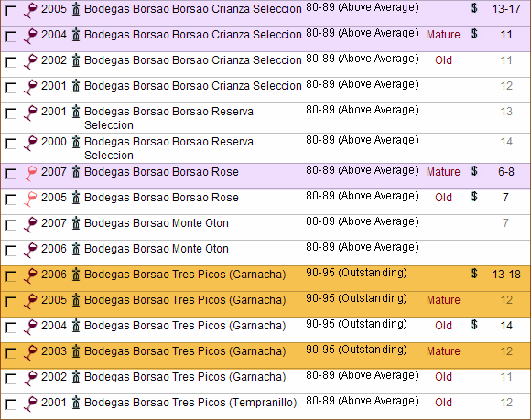531x420 pixels.
Task: Tick the checkbox for 2006 Tres Picos
Action: click(x=11, y=276)
